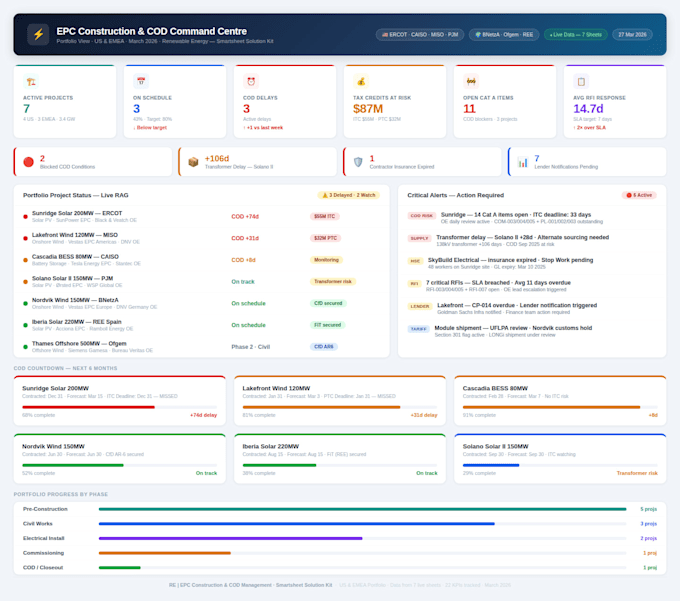The height and width of the screenshot is (601, 680).
Task: Click the Open Cat A Items barrier icon
Action: pos(471,82)
